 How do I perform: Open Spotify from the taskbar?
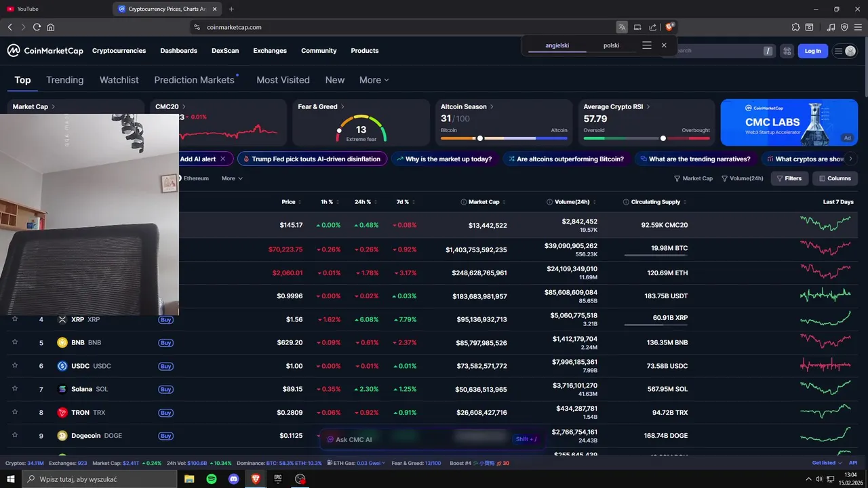pyautogui.click(x=212, y=479)
